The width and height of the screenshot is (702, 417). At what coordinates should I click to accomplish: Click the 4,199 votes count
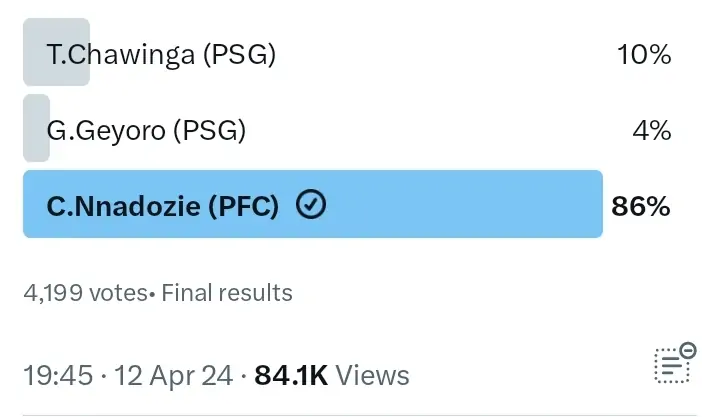click(84, 293)
